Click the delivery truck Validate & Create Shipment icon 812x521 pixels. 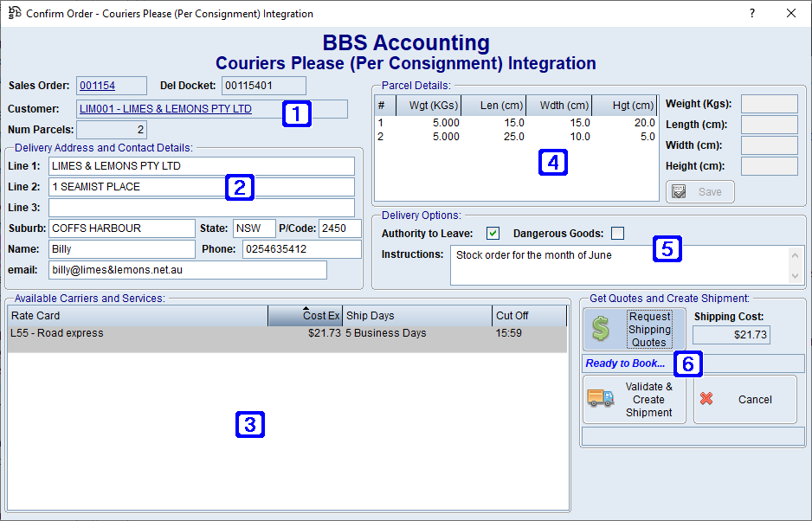tap(600, 399)
